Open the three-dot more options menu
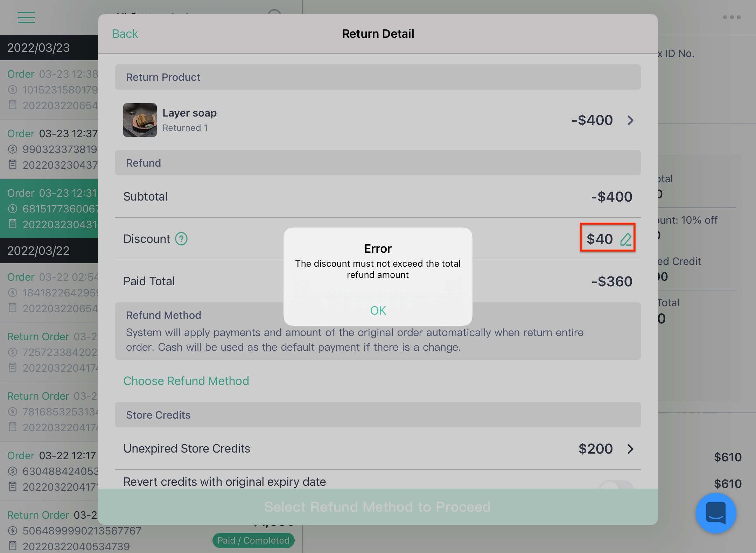The width and height of the screenshot is (756, 553). pyautogui.click(x=731, y=17)
